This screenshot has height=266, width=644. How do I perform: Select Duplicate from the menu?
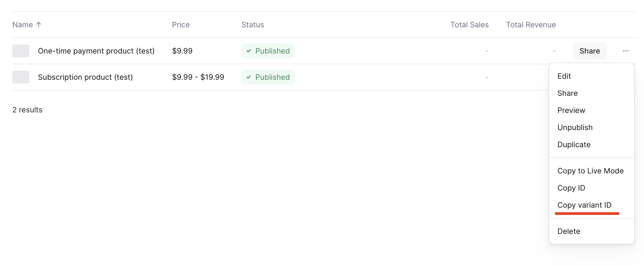pos(574,145)
